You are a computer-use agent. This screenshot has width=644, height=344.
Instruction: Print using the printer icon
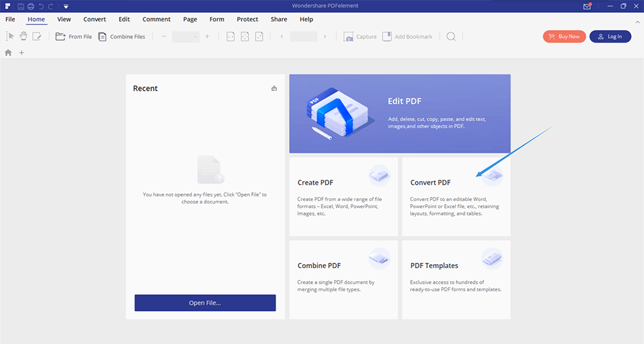30,6
